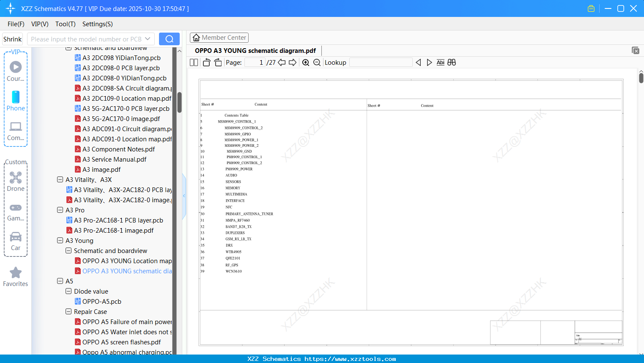Select the OPPO A3 YOUNG schematic diagram.pdf tab

coord(255,51)
